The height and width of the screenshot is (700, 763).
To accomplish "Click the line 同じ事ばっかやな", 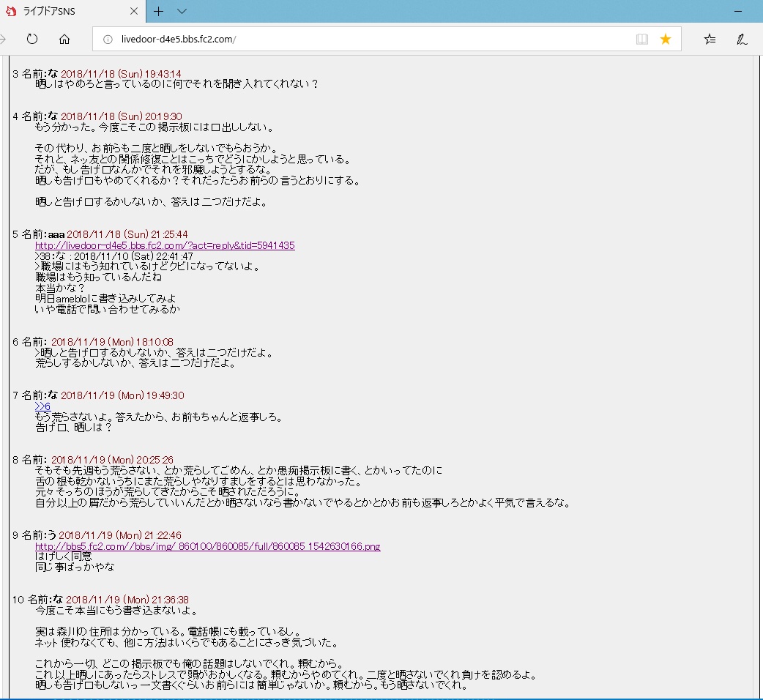I will (75, 567).
